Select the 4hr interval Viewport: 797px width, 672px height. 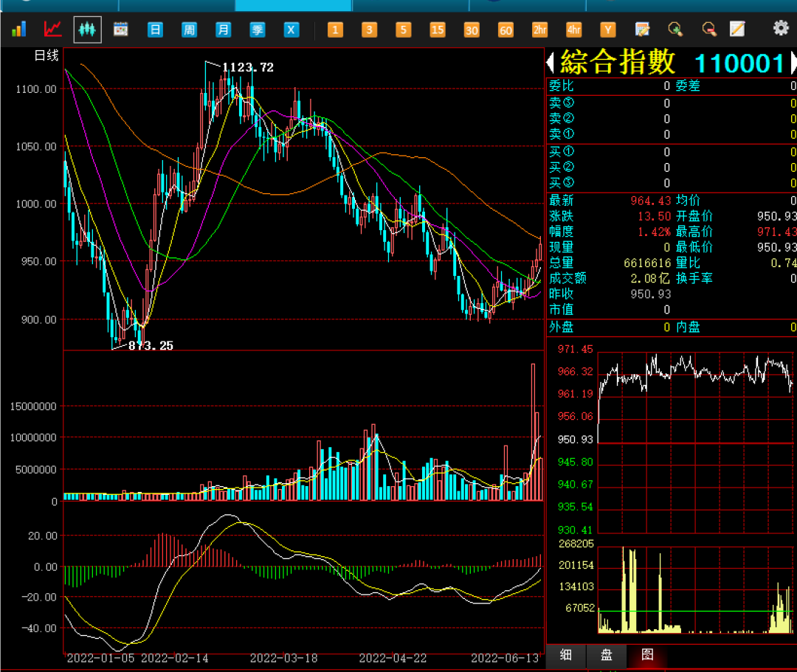pyautogui.click(x=574, y=30)
